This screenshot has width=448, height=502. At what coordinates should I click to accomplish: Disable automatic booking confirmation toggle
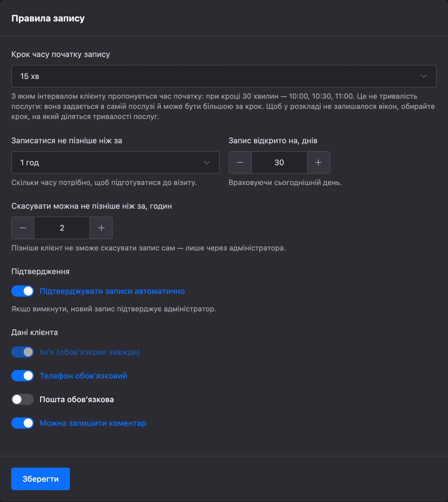tap(23, 291)
